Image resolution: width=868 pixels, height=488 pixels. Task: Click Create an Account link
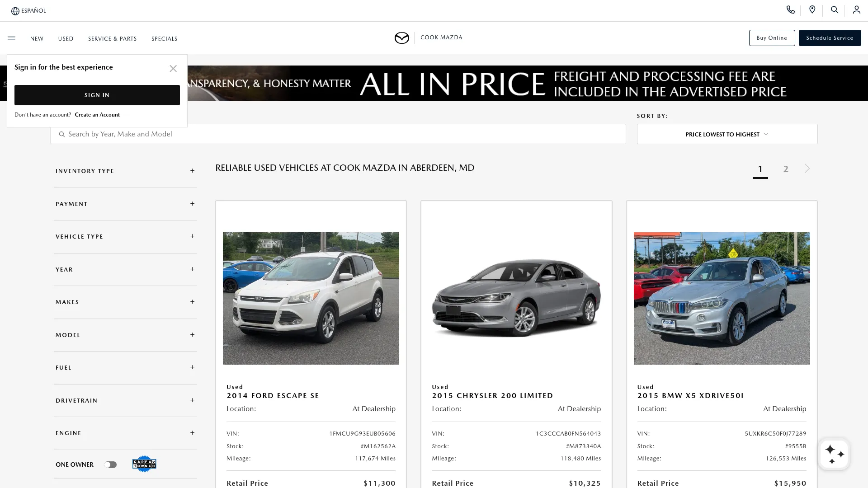(97, 115)
